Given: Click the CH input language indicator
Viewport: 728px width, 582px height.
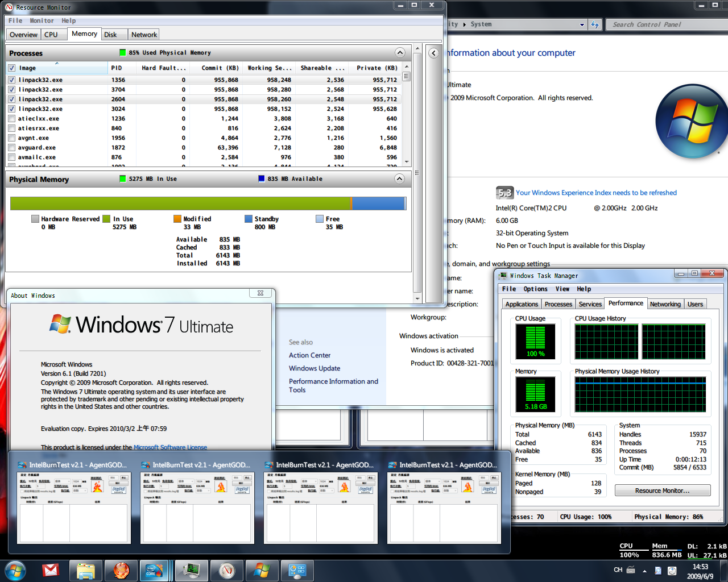Looking at the screenshot, I should (618, 569).
